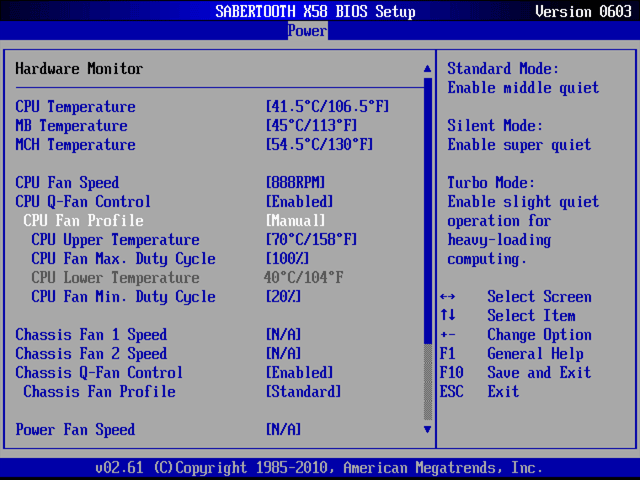Click the CPU Fan Min. Duty Cycle label
This screenshot has height=480, width=640.
point(123,297)
